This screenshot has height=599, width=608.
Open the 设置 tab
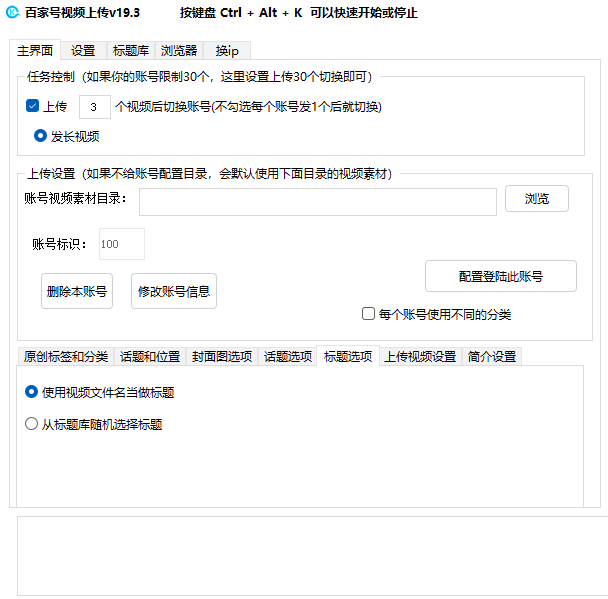[83, 51]
